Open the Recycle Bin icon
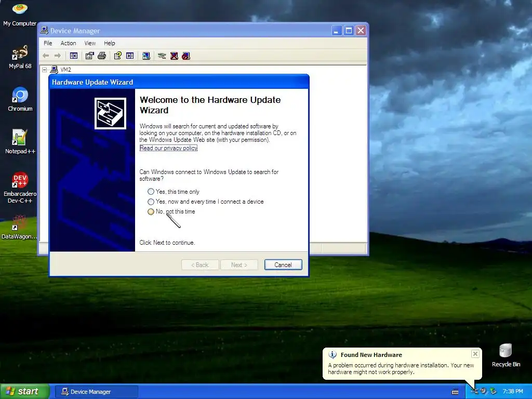The image size is (532, 399). pos(506,355)
